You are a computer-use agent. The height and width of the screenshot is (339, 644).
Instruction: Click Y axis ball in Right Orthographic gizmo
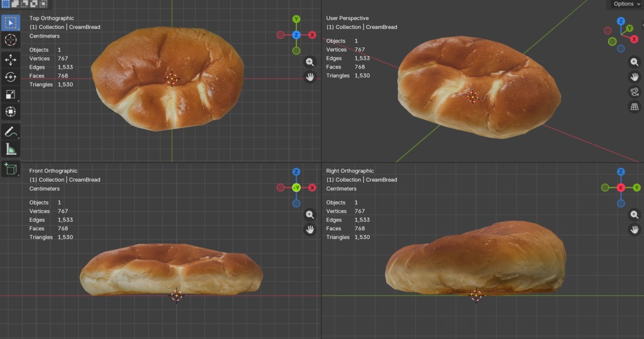pyautogui.click(x=636, y=188)
